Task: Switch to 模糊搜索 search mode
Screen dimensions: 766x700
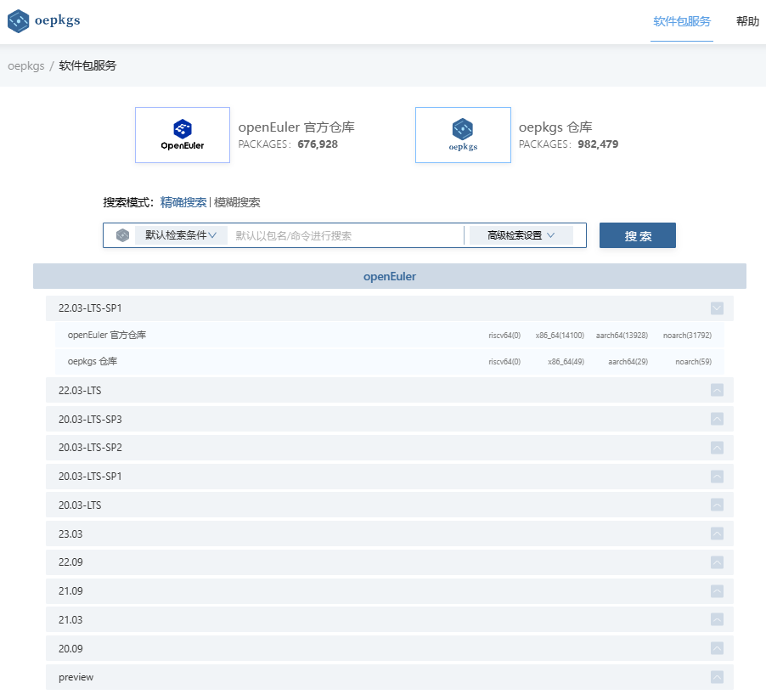Action: 237,202
